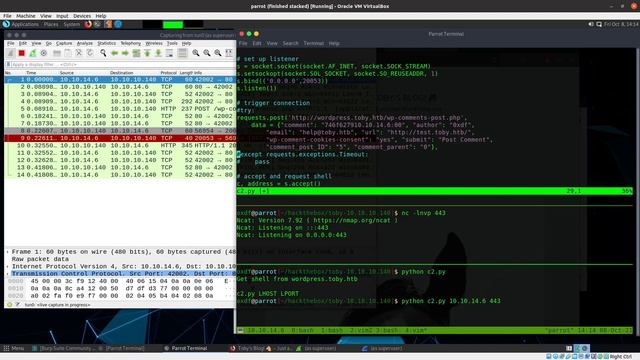The height and width of the screenshot is (360, 640).
Task: Select packet 14 in the list
Action: click(120, 175)
